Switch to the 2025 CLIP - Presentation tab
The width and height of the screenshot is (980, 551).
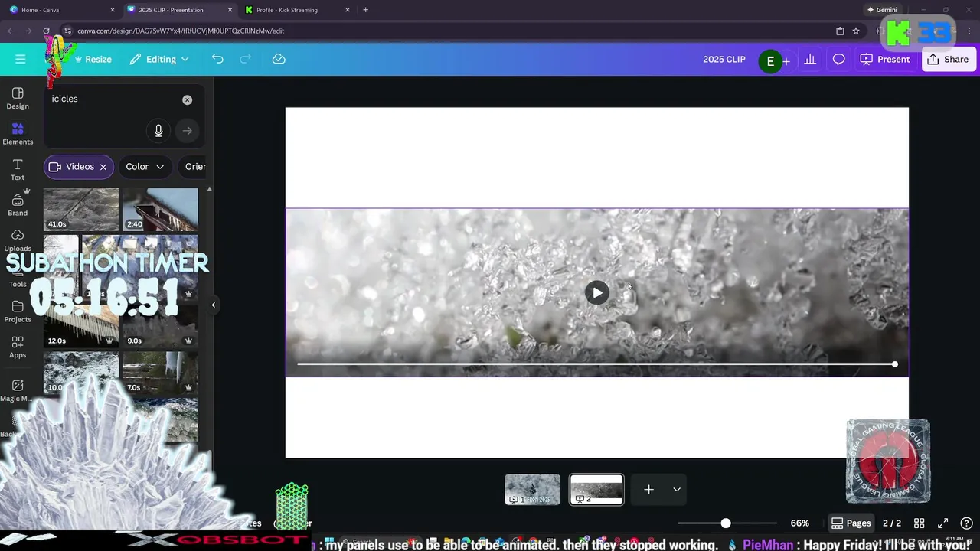(x=178, y=10)
